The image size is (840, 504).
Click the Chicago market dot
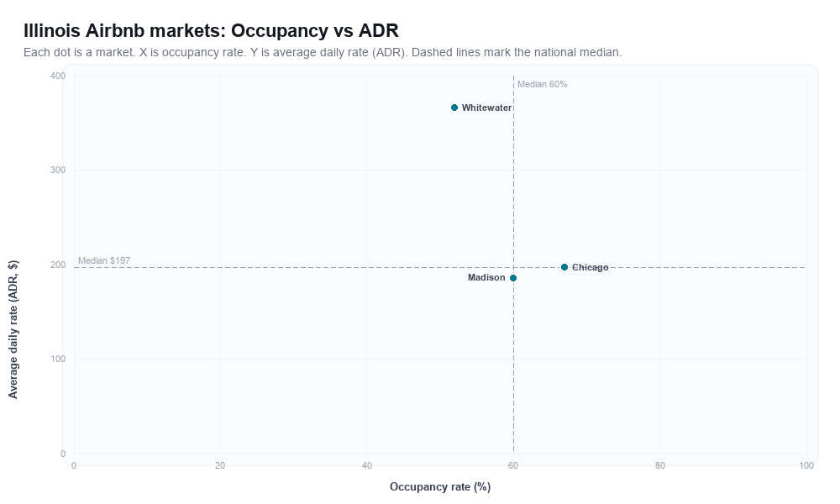pyautogui.click(x=564, y=267)
